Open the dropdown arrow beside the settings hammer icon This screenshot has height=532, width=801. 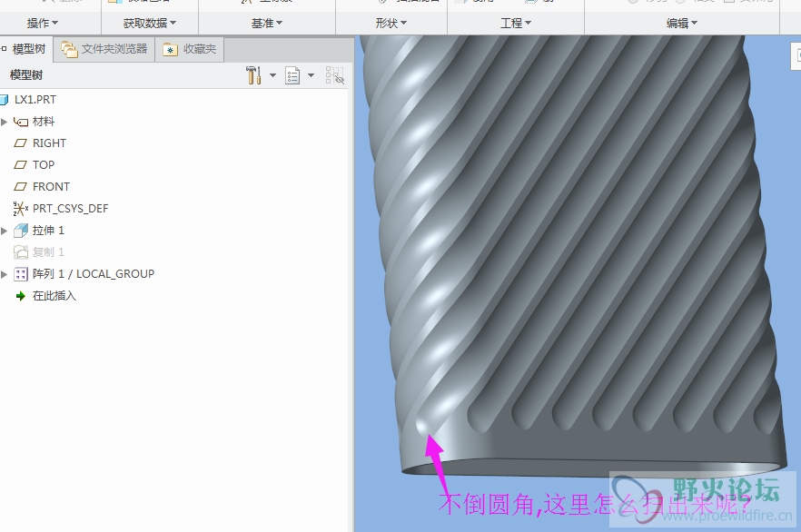272,75
